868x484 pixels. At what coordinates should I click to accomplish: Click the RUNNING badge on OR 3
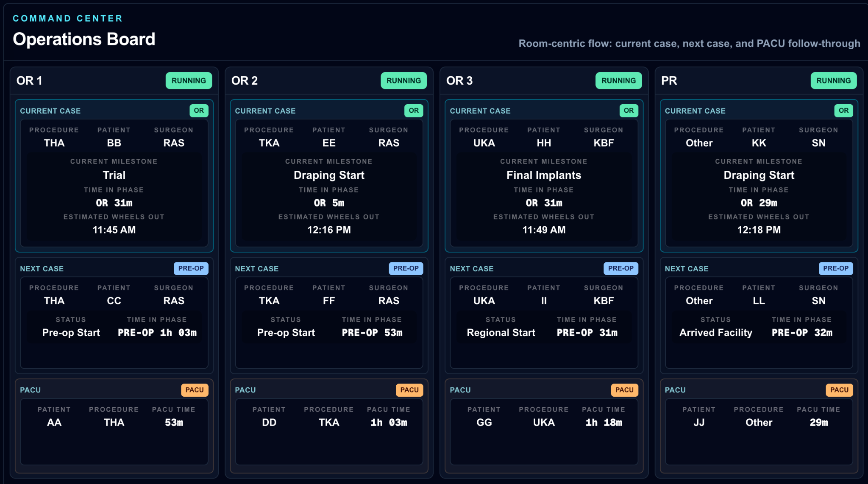[x=618, y=81]
